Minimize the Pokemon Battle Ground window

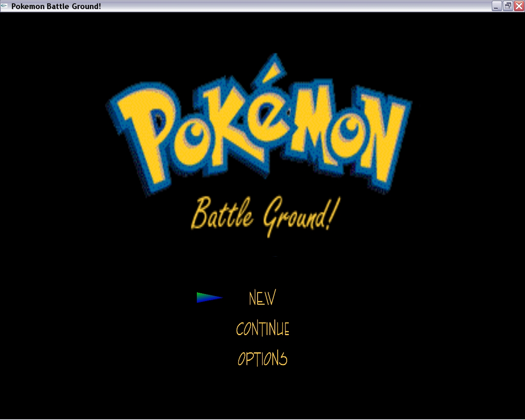(497, 6)
